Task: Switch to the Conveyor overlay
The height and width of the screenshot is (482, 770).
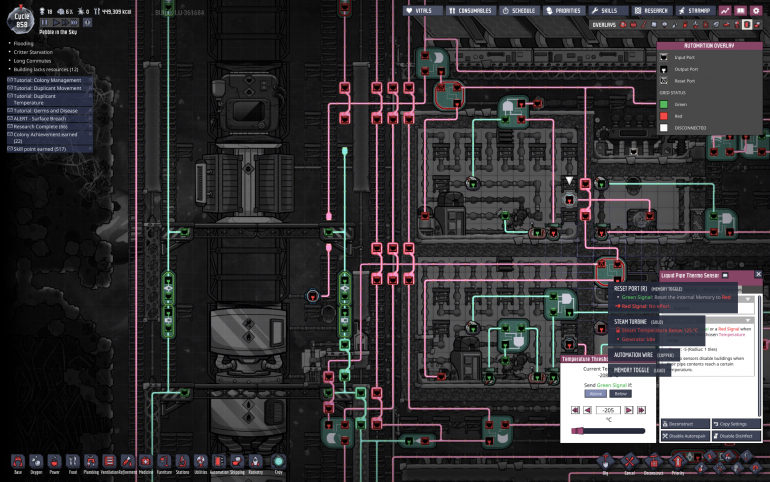Action: click(x=757, y=25)
